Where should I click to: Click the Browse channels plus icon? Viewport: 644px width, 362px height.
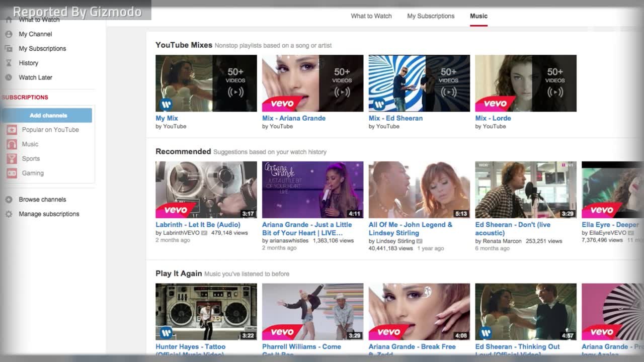tap(9, 200)
